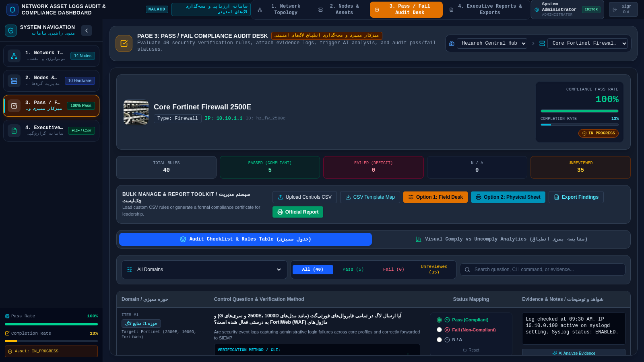
Task: Click the Type: Firewall tag
Action: [x=178, y=119]
